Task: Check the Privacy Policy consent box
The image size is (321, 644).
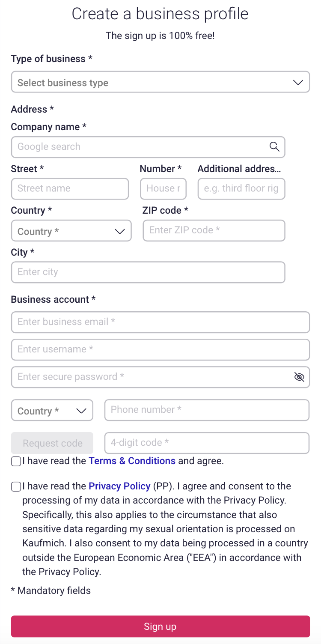Action: pos(16,486)
